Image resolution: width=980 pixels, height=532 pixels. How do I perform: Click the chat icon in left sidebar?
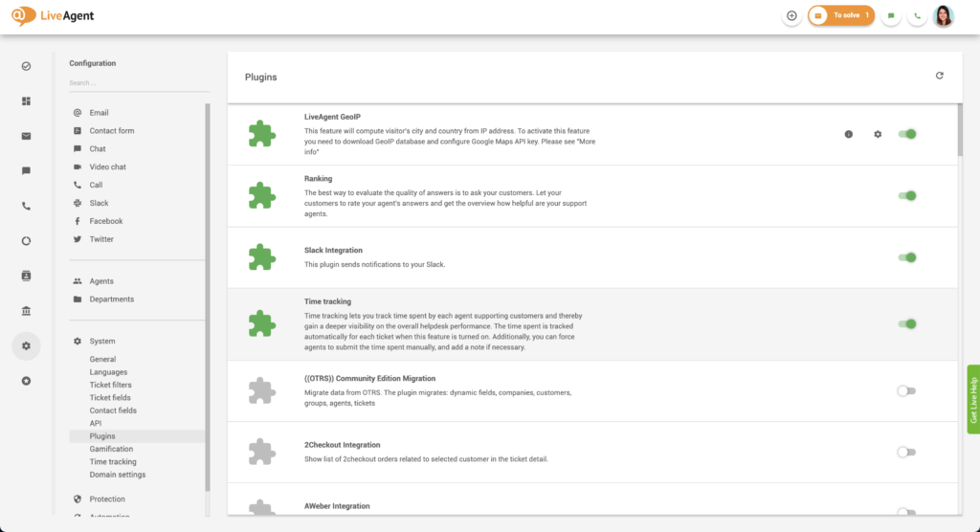click(x=26, y=170)
